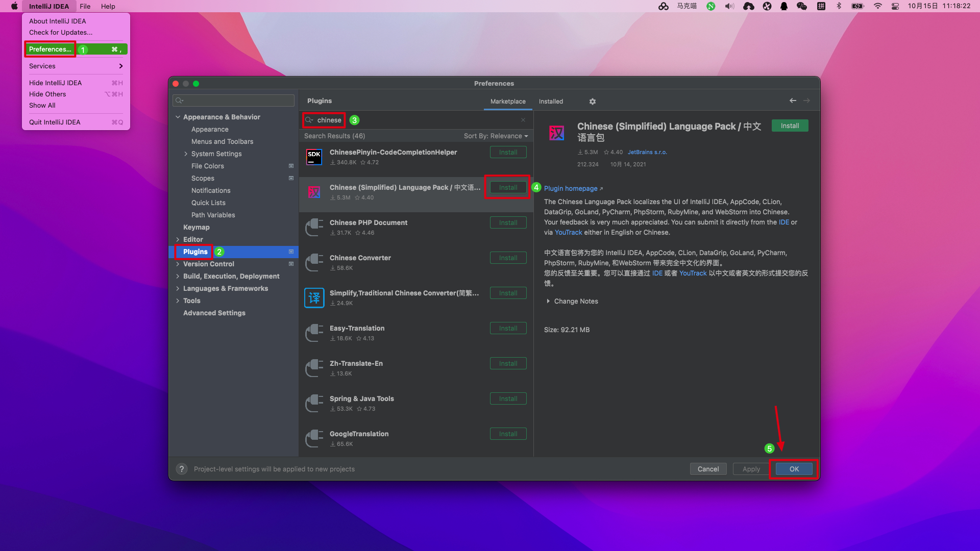
Task: Click Chinese Converter plug icon
Action: coord(314,263)
